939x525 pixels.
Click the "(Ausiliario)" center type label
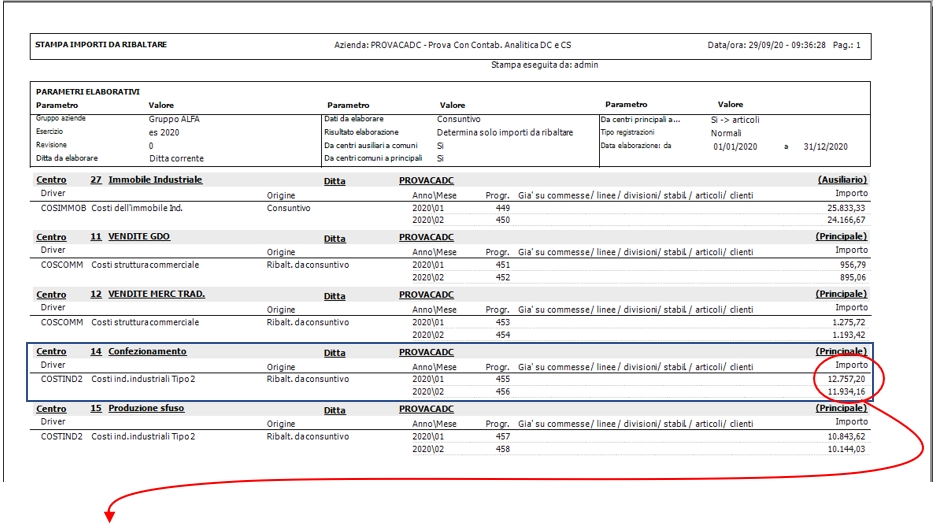tap(842, 180)
